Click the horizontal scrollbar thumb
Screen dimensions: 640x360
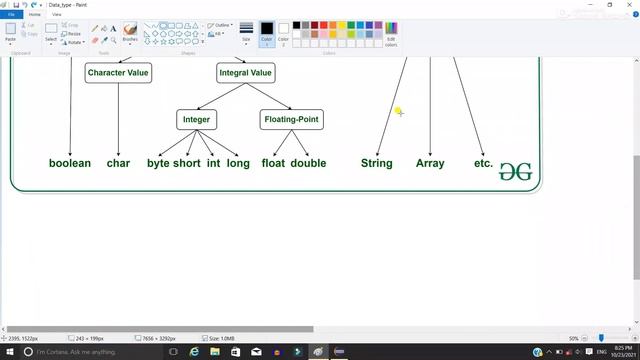160,329
